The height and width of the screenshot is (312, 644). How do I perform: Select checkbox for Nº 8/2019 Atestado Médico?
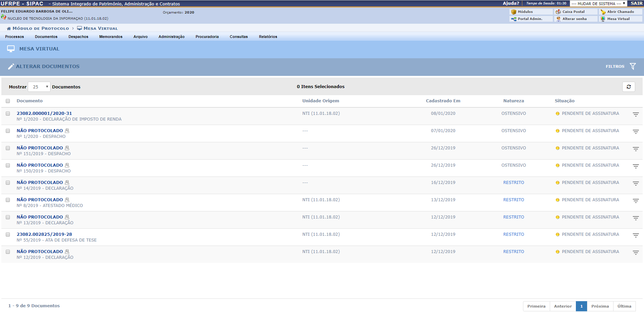[x=8, y=200]
